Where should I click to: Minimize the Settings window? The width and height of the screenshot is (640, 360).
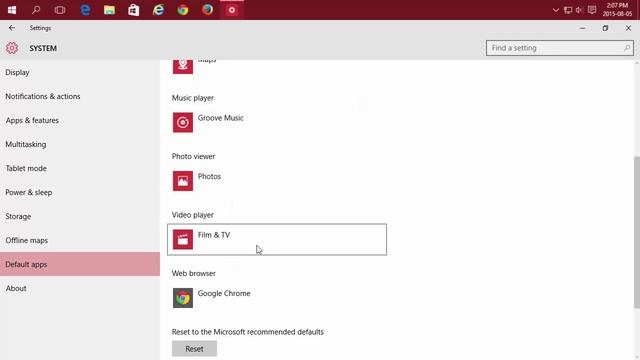click(x=582, y=28)
